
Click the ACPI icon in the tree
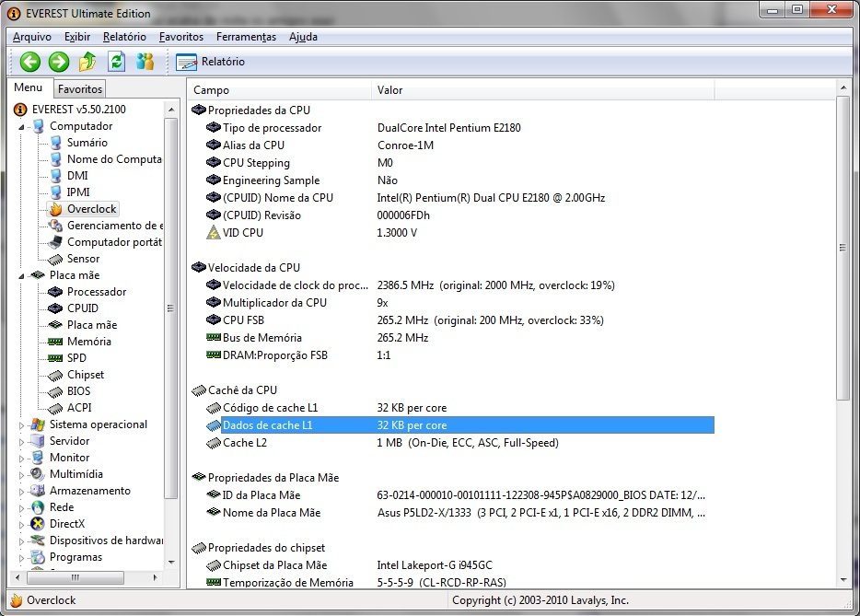point(55,408)
